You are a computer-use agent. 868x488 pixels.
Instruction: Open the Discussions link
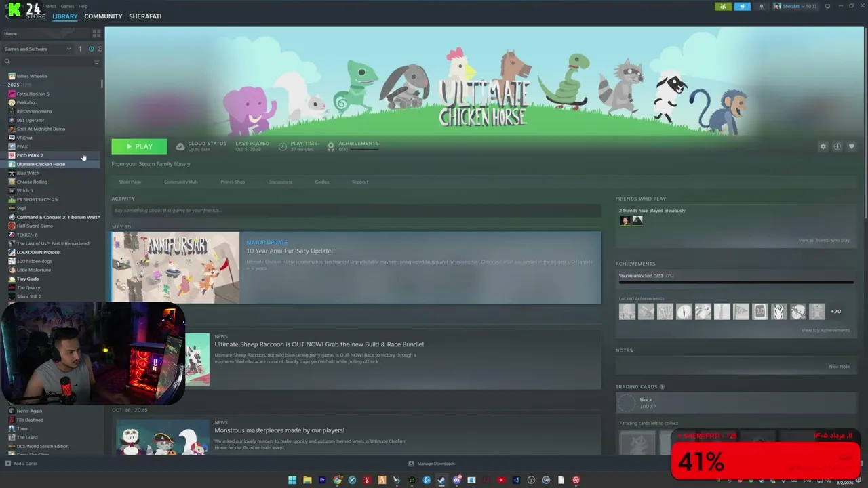[280, 182]
